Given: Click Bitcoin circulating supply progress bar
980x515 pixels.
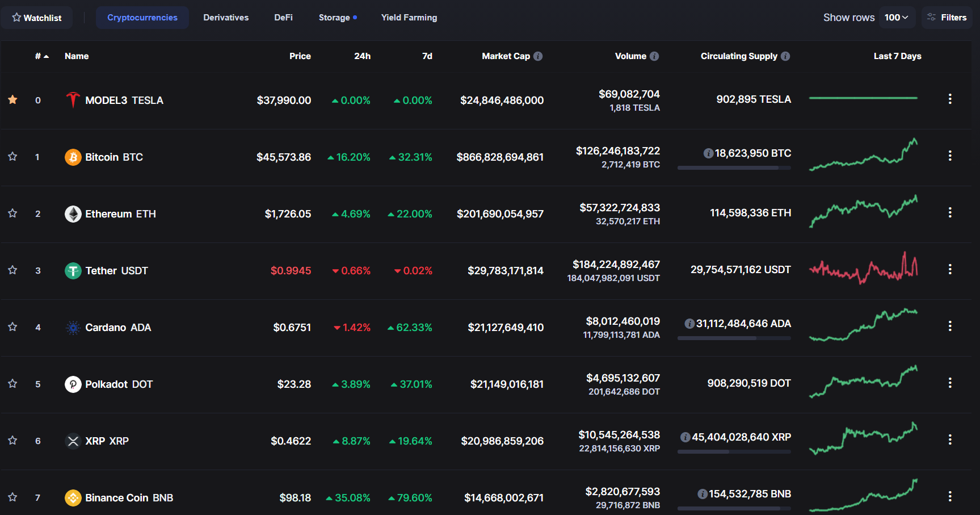Looking at the screenshot, I should click(x=734, y=168).
